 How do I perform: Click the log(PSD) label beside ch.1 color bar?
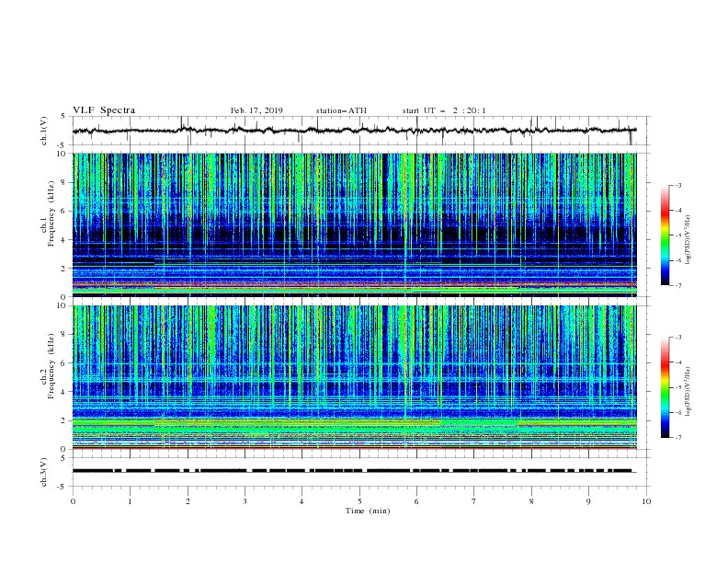click(688, 240)
